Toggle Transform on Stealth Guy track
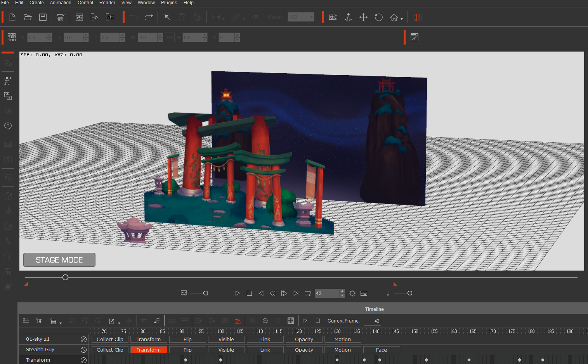The height and width of the screenshot is (364, 588). pyautogui.click(x=149, y=350)
